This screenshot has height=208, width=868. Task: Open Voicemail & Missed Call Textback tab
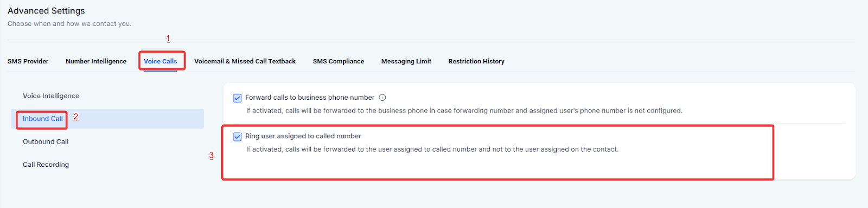pyautogui.click(x=245, y=61)
